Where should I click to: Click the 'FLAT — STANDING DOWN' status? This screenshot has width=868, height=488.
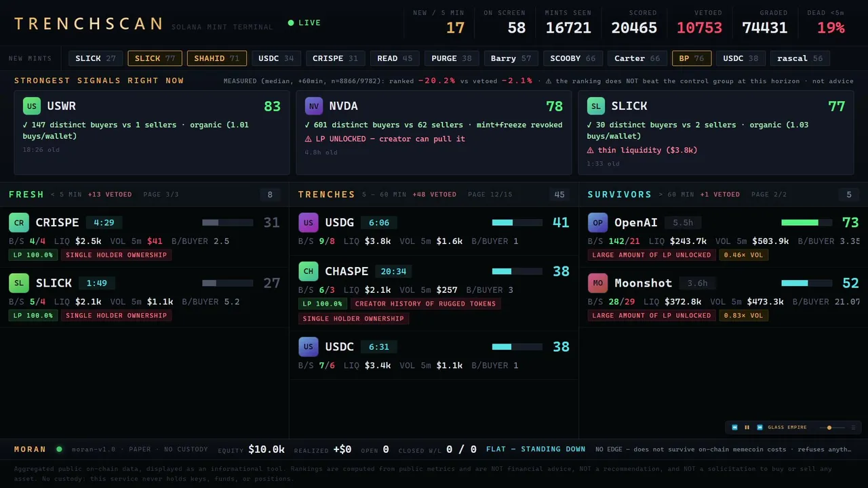pos(536,449)
